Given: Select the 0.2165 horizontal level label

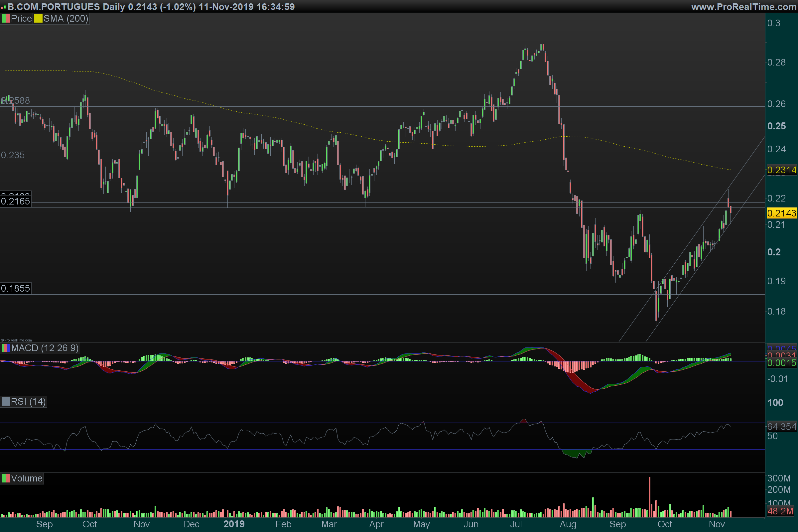Looking at the screenshot, I should coord(16,201).
